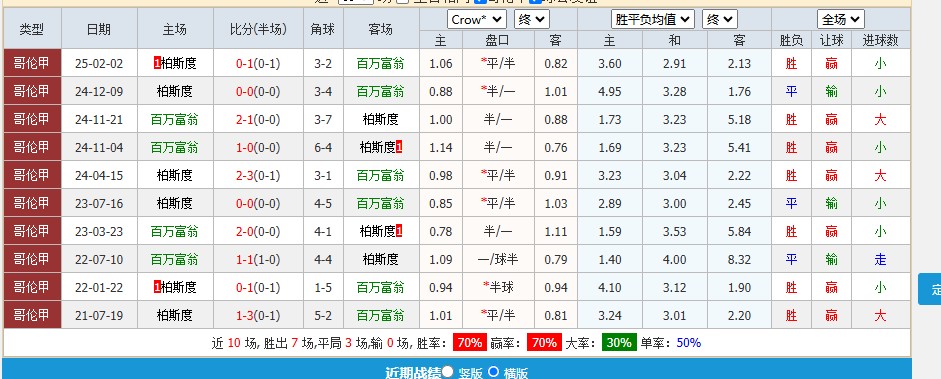
Task: Click the 类型 column header
Action: pos(32,29)
